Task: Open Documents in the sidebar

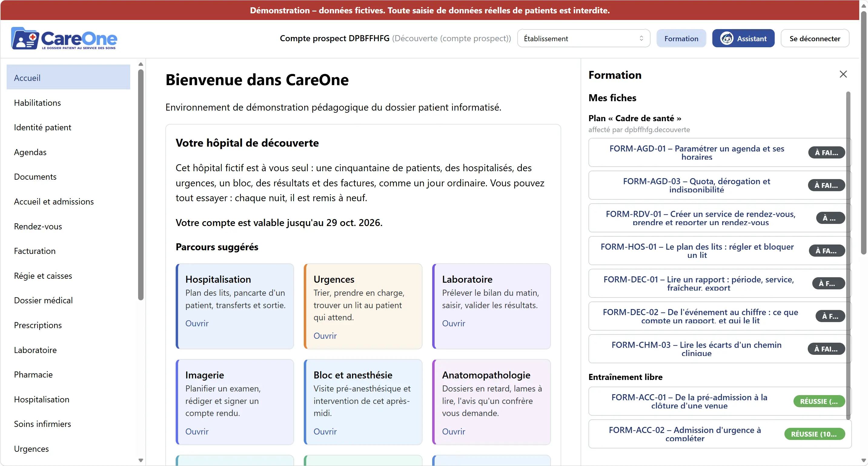Action: pos(68,177)
